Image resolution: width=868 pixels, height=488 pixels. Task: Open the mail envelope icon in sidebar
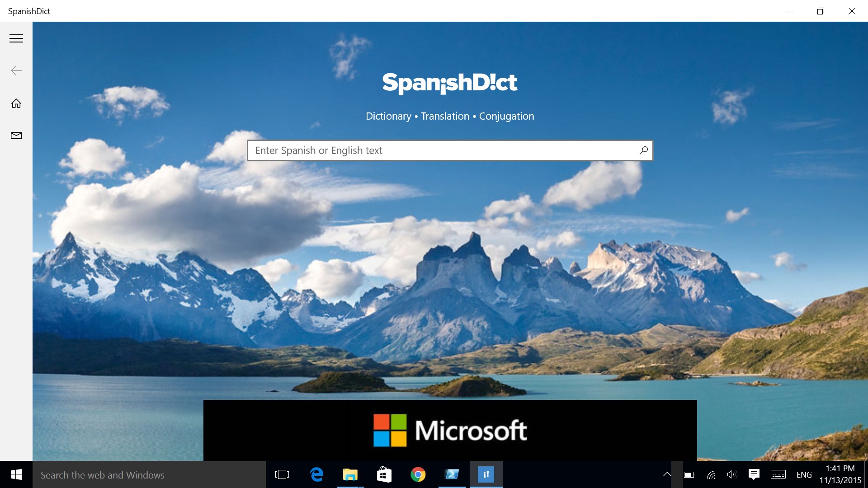[16, 136]
